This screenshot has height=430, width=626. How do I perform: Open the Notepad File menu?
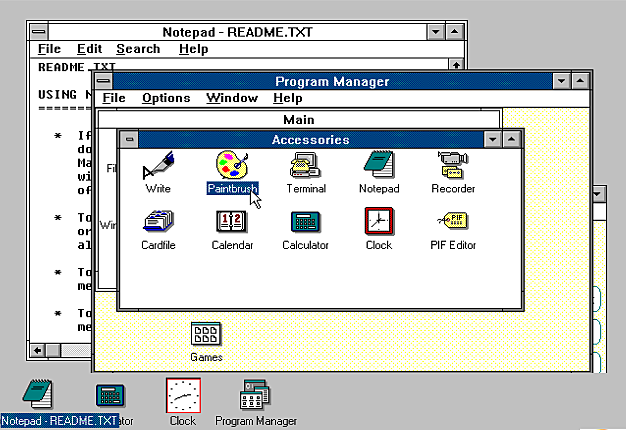(x=49, y=49)
